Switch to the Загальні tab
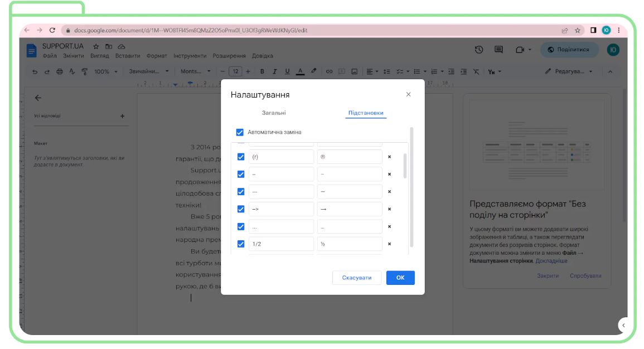This screenshot has width=644, height=349. (x=274, y=113)
